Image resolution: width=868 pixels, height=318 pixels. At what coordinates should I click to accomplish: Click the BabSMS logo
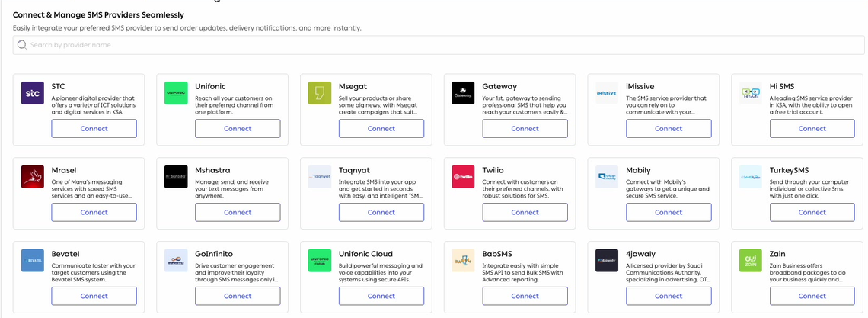point(463,260)
